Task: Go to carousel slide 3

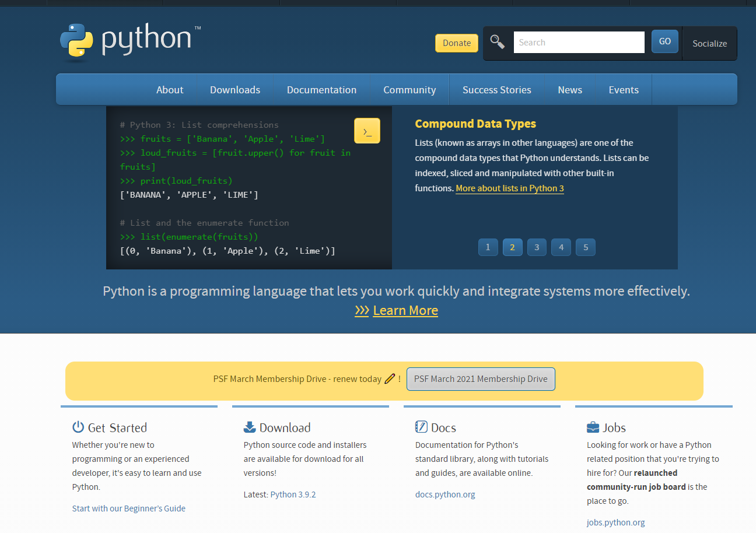Action: click(x=537, y=247)
